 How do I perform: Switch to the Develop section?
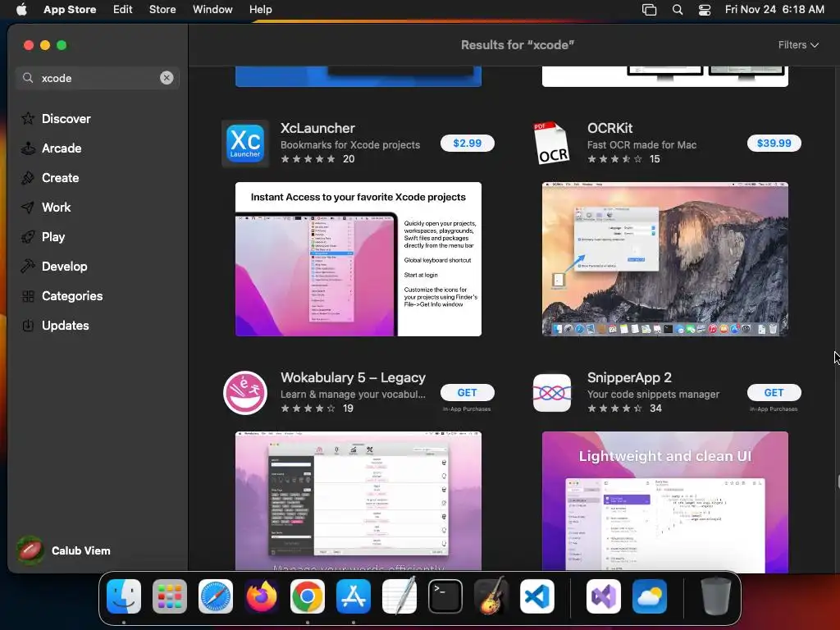[98, 267]
